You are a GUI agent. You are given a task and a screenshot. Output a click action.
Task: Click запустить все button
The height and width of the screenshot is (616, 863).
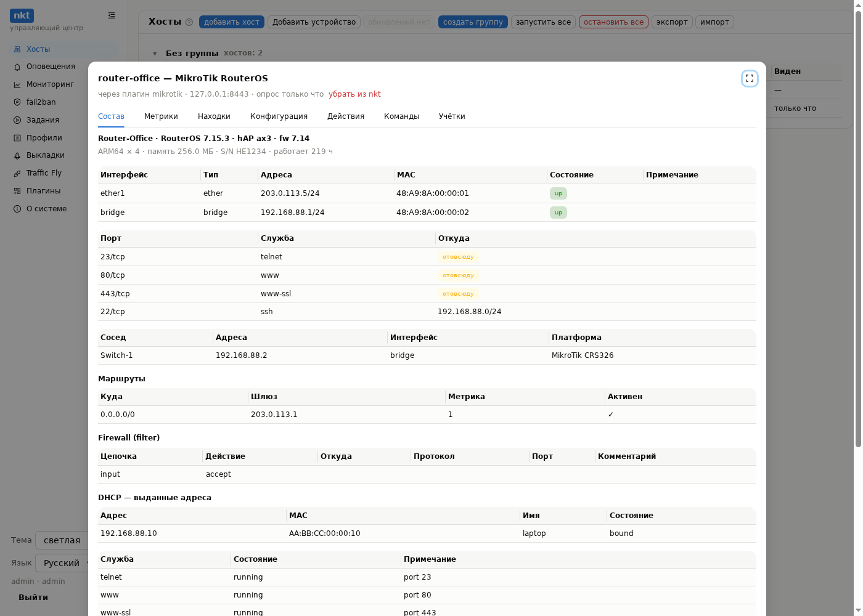[x=543, y=22]
